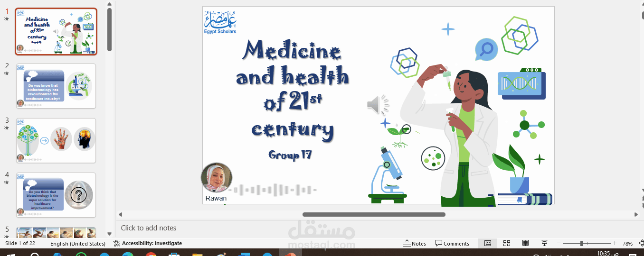Click 'English (United States)' language indicator
Viewport: 644px width, 256px height.
78,244
